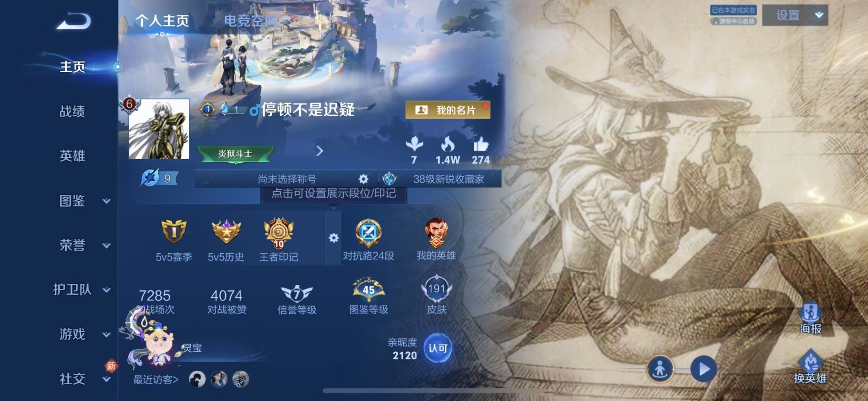Switch to the 电竞空间 tab

[x=250, y=20]
